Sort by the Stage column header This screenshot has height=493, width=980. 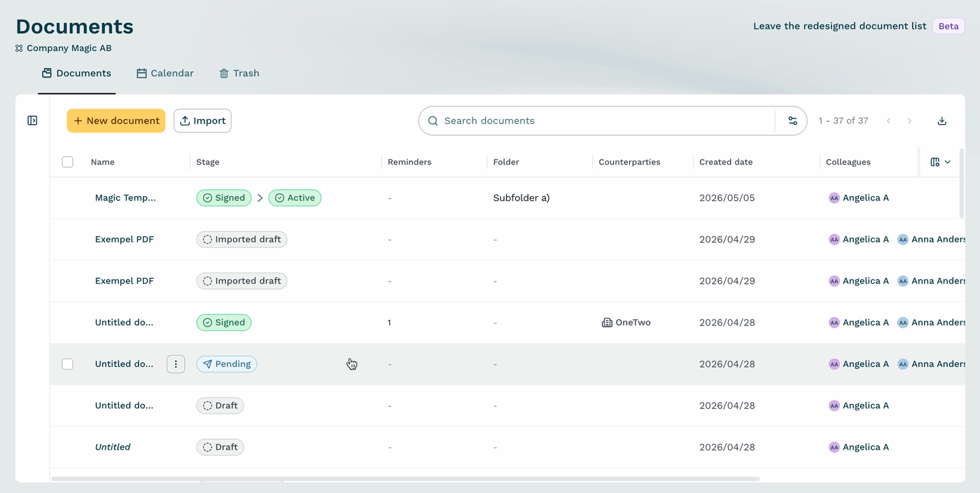[208, 162]
